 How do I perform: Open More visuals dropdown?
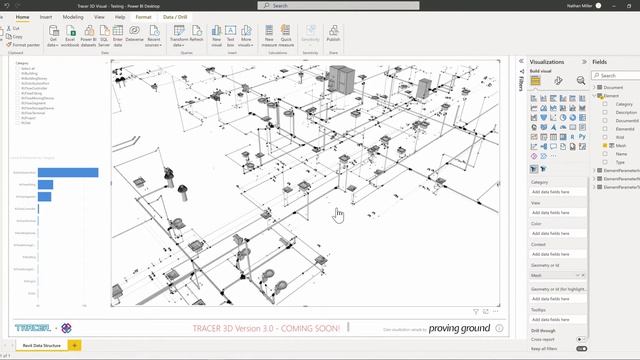pos(246,36)
